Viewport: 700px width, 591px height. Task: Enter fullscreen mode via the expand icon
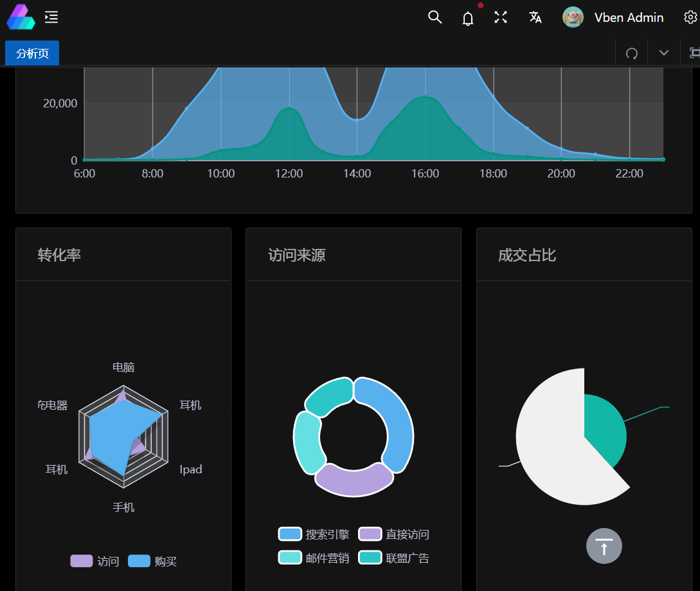500,17
